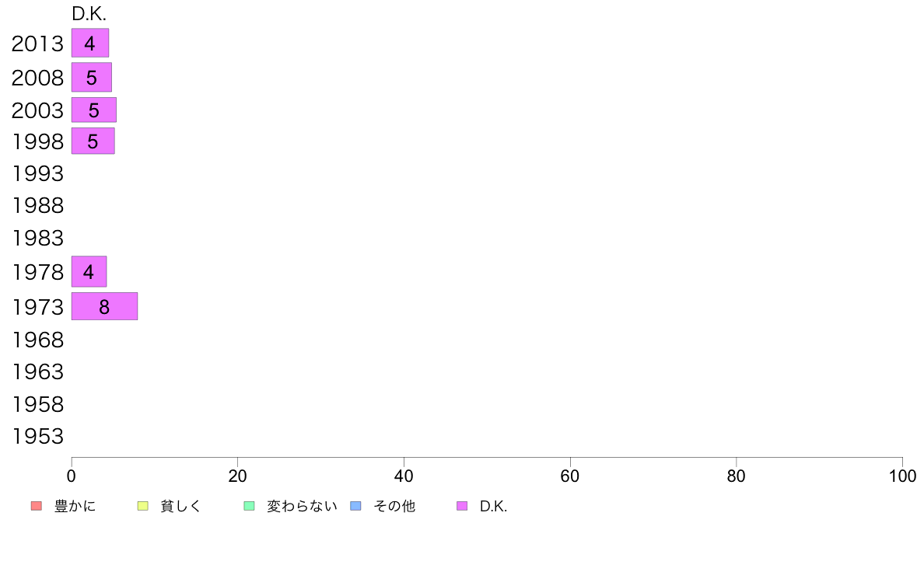This screenshot has height=572, width=924.
Task: Select the 1998 bar labeled 5
Action: point(93,141)
